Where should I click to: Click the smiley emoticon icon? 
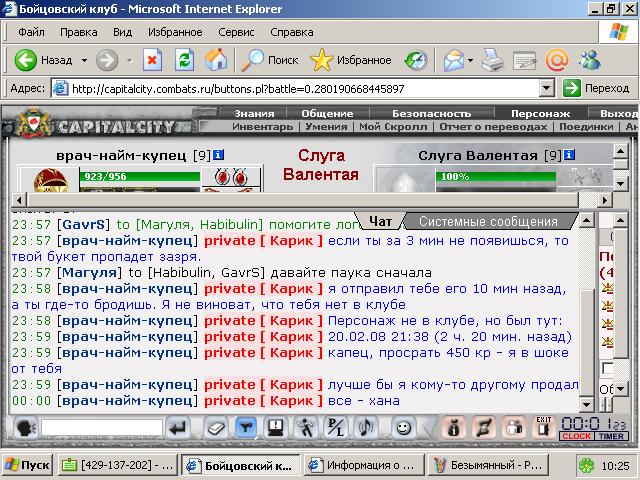point(403,428)
